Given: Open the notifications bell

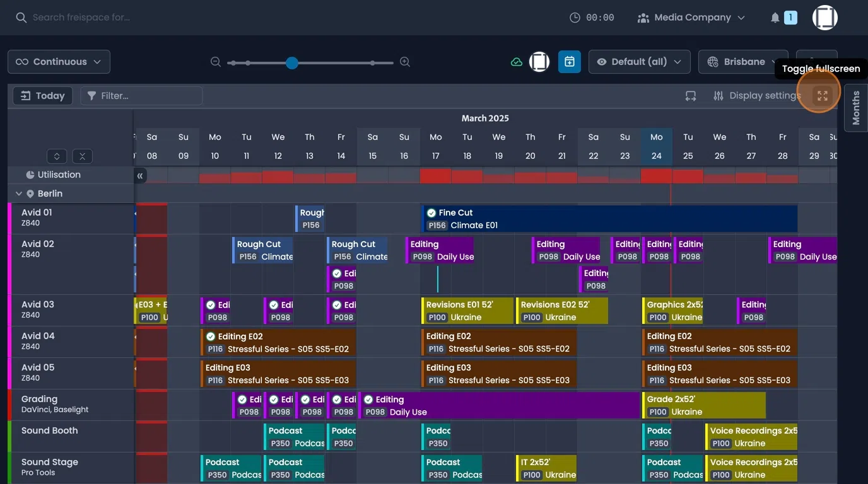Looking at the screenshot, I should tap(775, 17).
